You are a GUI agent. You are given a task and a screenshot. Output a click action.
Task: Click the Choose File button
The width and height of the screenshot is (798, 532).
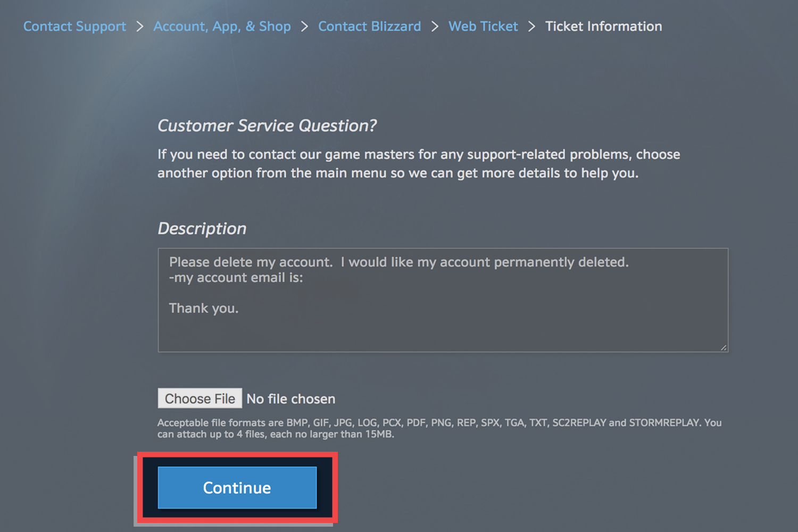[x=199, y=398]
